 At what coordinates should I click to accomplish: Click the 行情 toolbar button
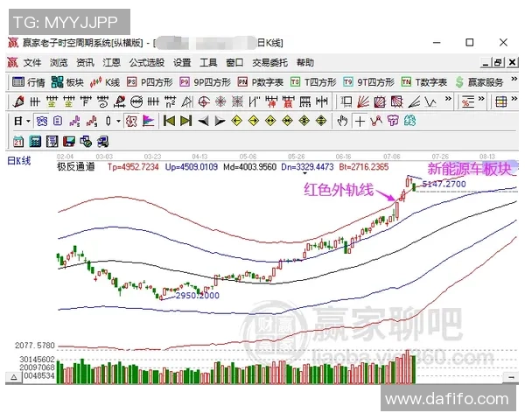[x=29, y=82]
